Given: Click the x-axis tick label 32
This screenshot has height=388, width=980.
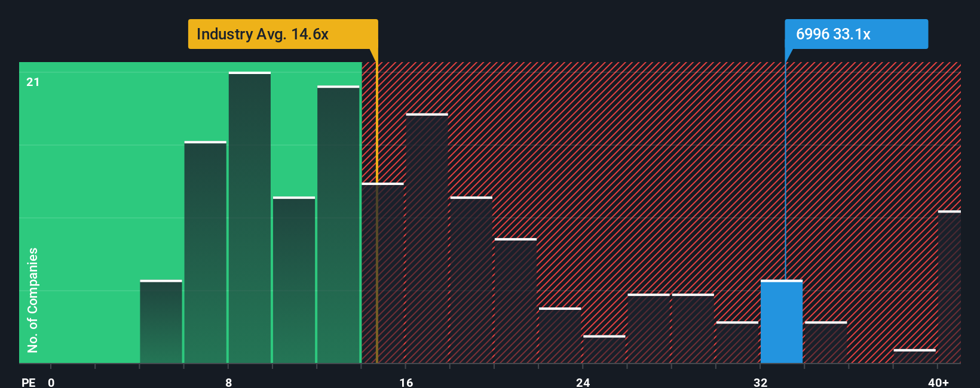Looking at the screenshot, I should click(x=760, y=382).
